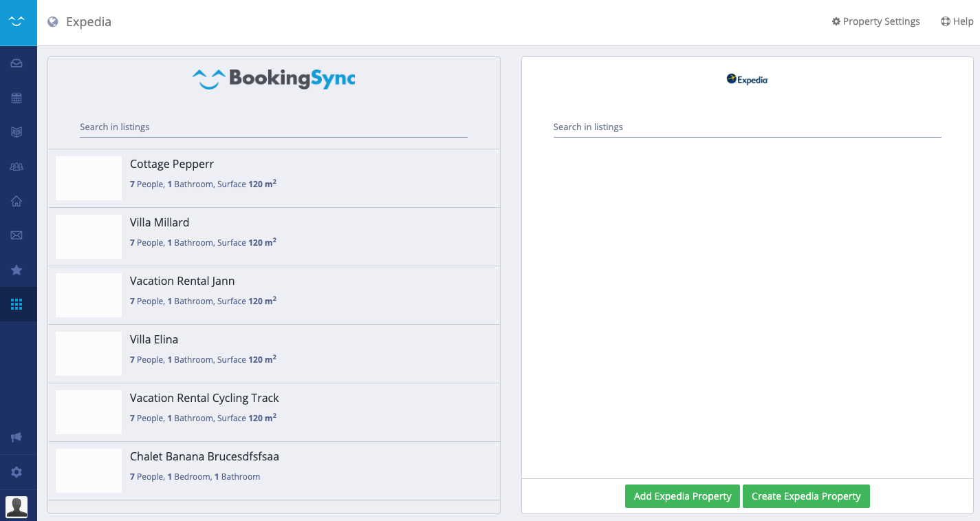Click Vacation Rental Cycling Track thumbnail
Image resolution: width=980 pixels, height=521 pixels.
click(89, 412)
